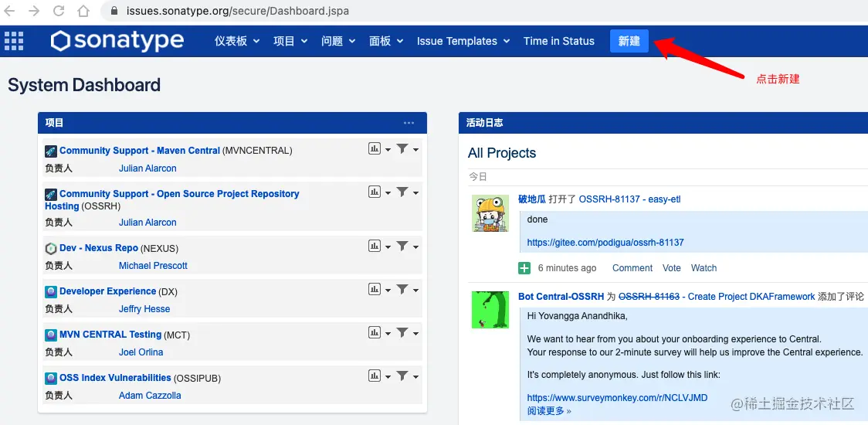Image resolution: width=868 pixels, height=425 pixels.
Task: Open Community Support - Open Source Project Repository Hosting
Action: (x=172, y=200)
